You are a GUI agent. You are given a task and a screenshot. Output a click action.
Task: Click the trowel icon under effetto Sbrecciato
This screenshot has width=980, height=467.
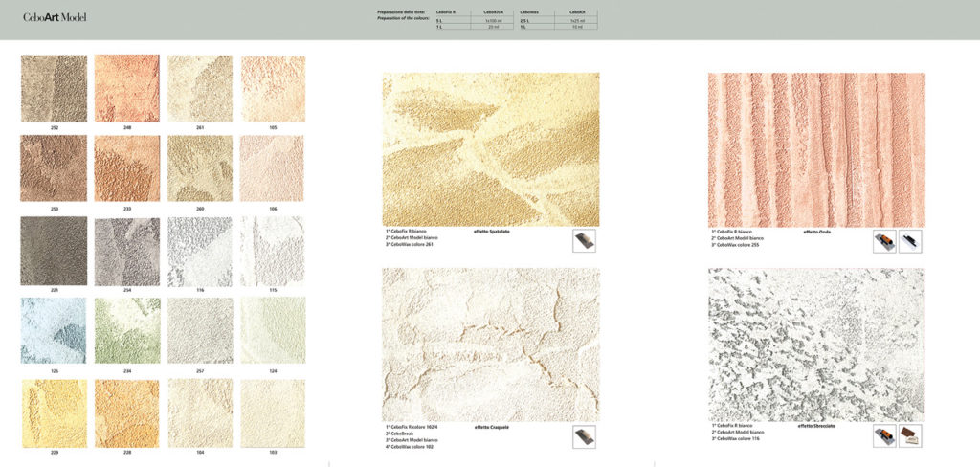tap(884, 436)
